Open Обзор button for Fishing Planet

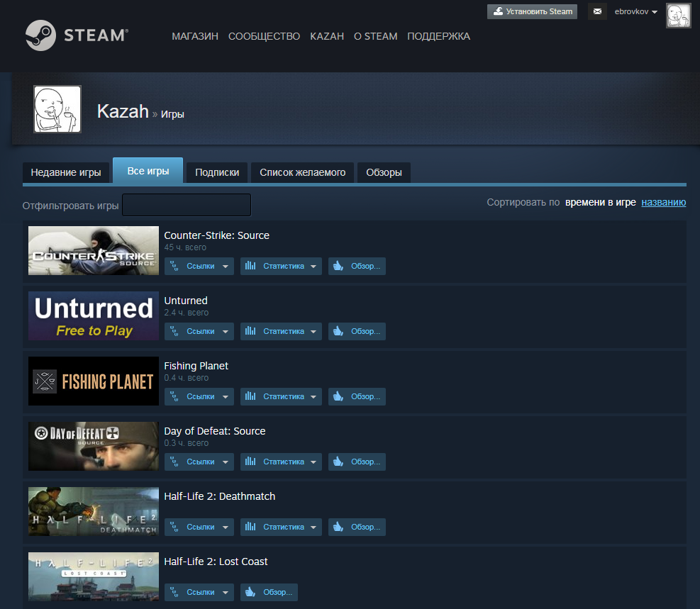click(x=357, y=396)
